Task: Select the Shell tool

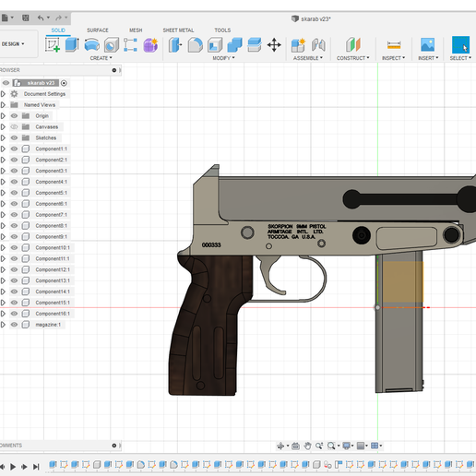Action: [215, 45]
